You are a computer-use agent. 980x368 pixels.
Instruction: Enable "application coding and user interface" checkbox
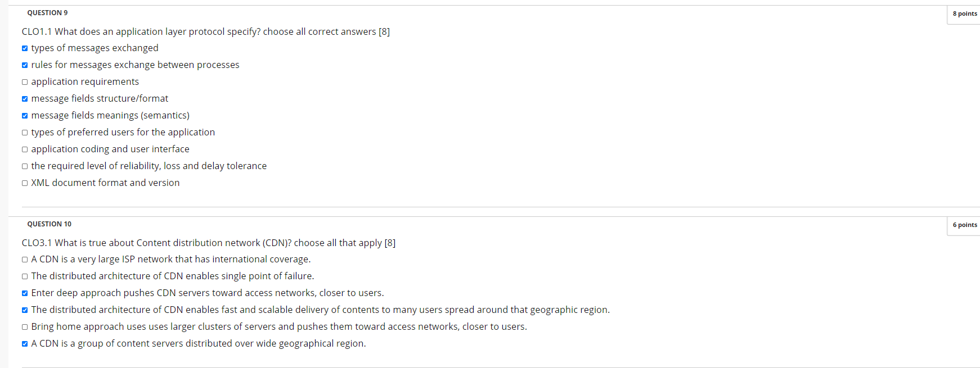[25, 149]
